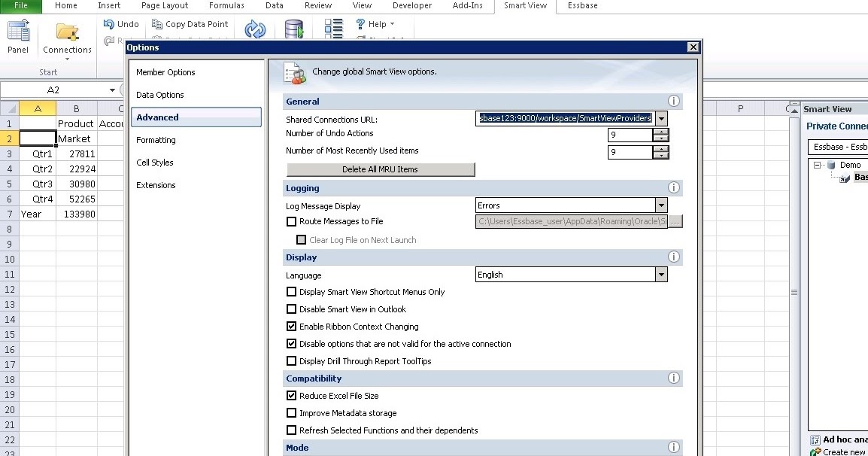The image size is (868, 456).
Task: Open the Language dropdown showing English
Action: pyautogui.click(x=660, y=275)
